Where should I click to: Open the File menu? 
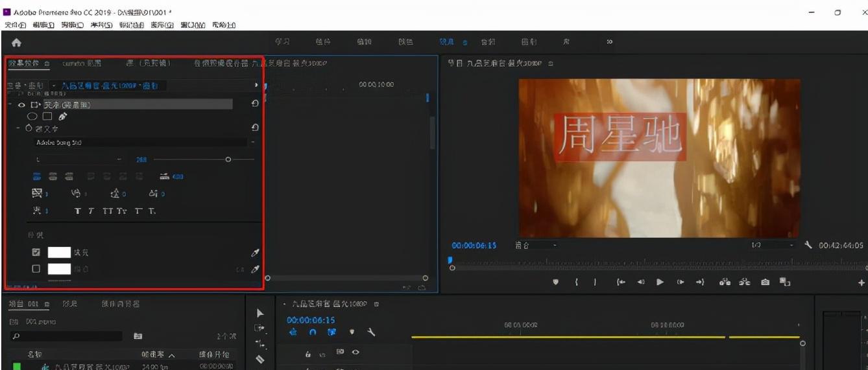coord(14,25)
